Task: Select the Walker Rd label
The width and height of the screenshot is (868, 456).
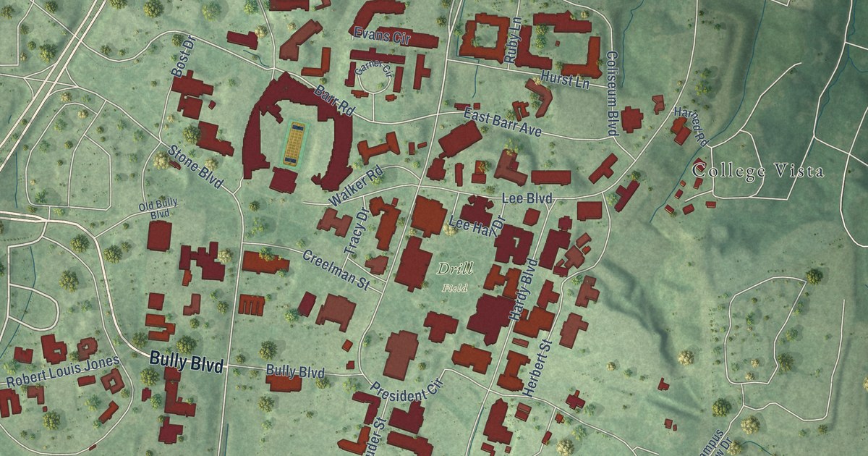Action: pyautogui.click(x=355, y=186)
